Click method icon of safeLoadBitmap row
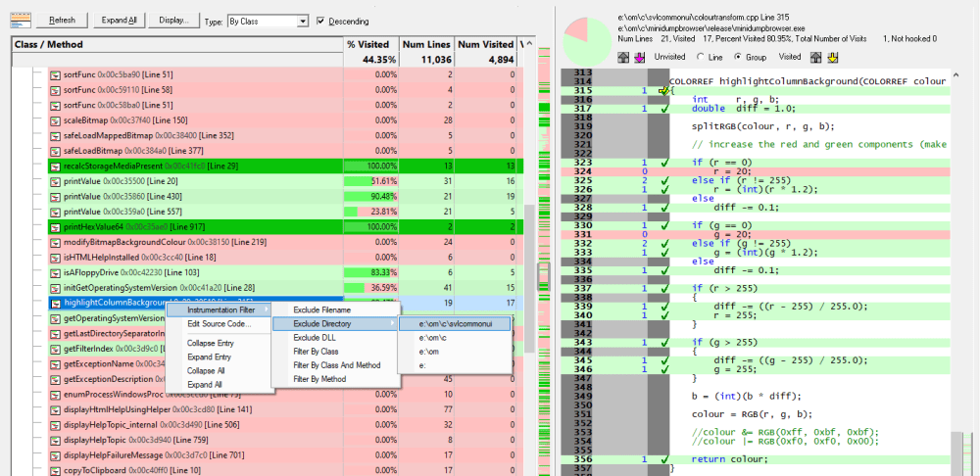This screenshot has width=980, height=476. pos(55,151)
